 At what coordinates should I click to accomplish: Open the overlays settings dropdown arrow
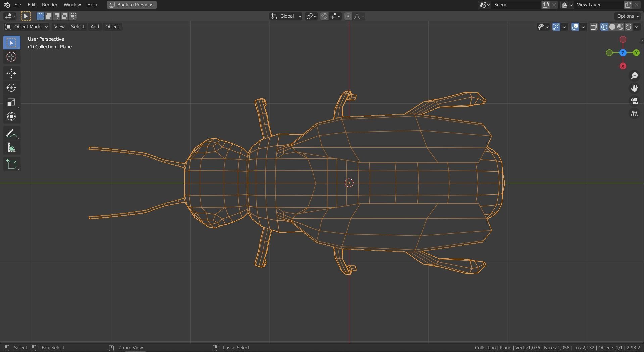pos(583,27)
